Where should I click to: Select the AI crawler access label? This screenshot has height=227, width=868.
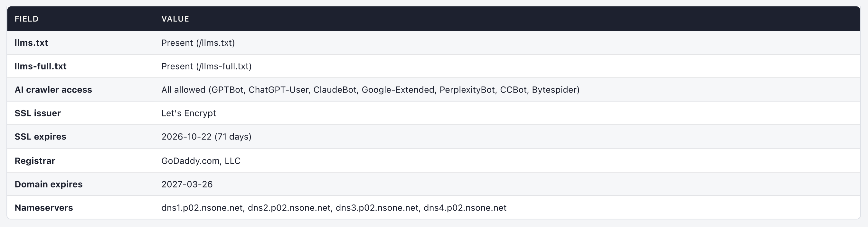pyautogui.click(x=53, y=90)
